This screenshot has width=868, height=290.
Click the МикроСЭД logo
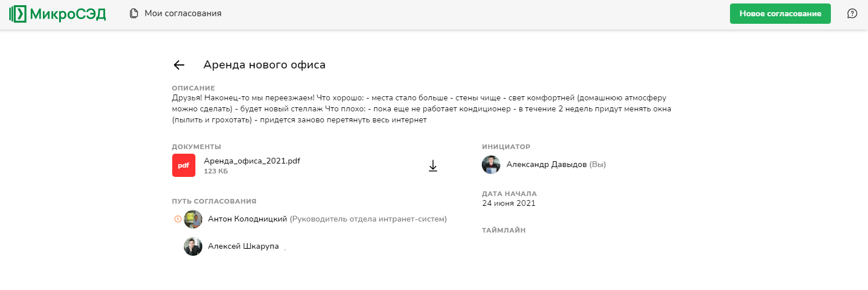click(58, 14)
